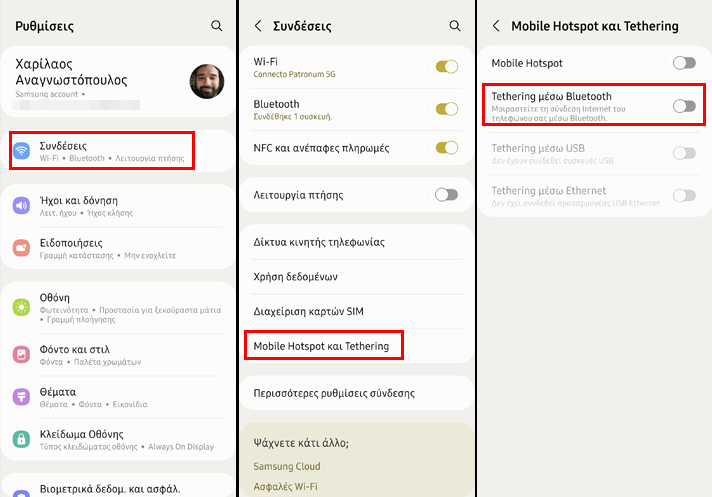Open Κλείδωμα Οθόνης settings
Viewport: 712px width, 497px height.
click(x=118, y=439)
